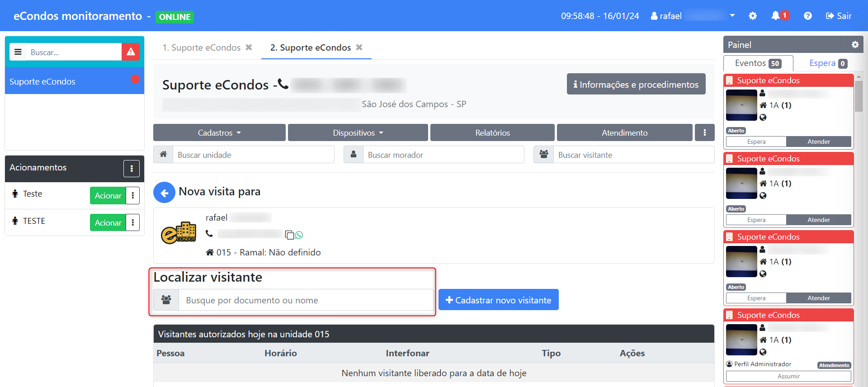Click globe icon on first event card
Image resolution: width=868 pixels, height=387 pixels.
click(763, 118)
